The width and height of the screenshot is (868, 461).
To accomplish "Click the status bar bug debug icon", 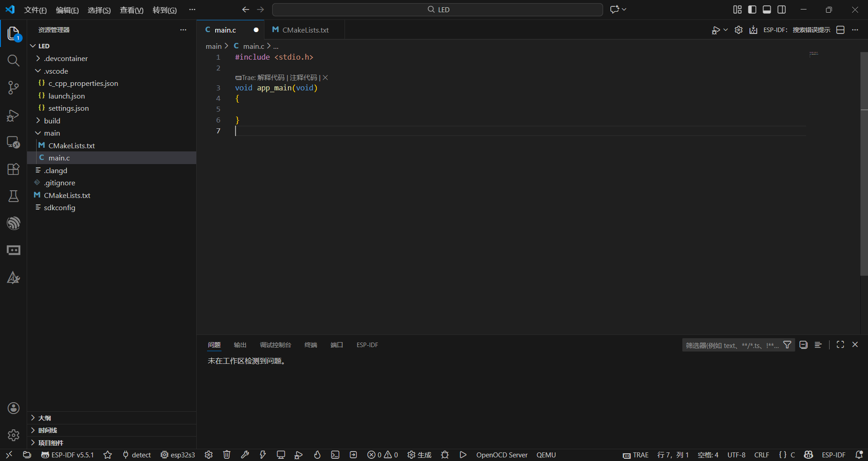I will (445, 455).
